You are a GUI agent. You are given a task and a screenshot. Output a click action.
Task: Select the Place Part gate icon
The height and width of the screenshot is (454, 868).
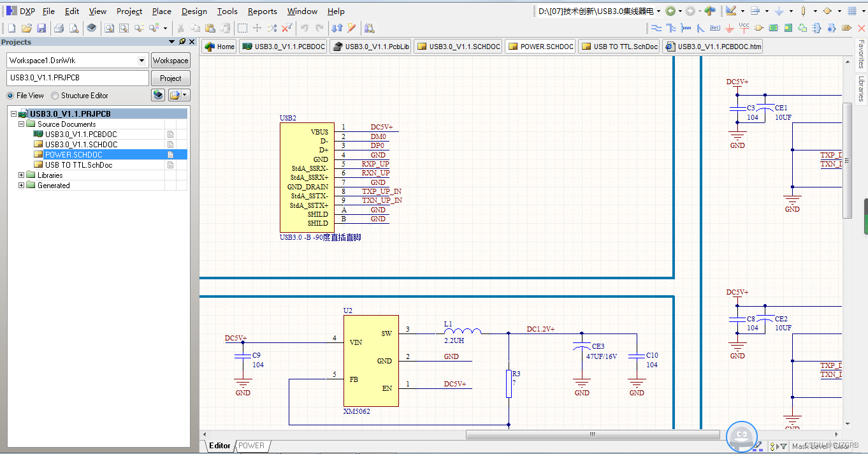click(x=758, y=28)
